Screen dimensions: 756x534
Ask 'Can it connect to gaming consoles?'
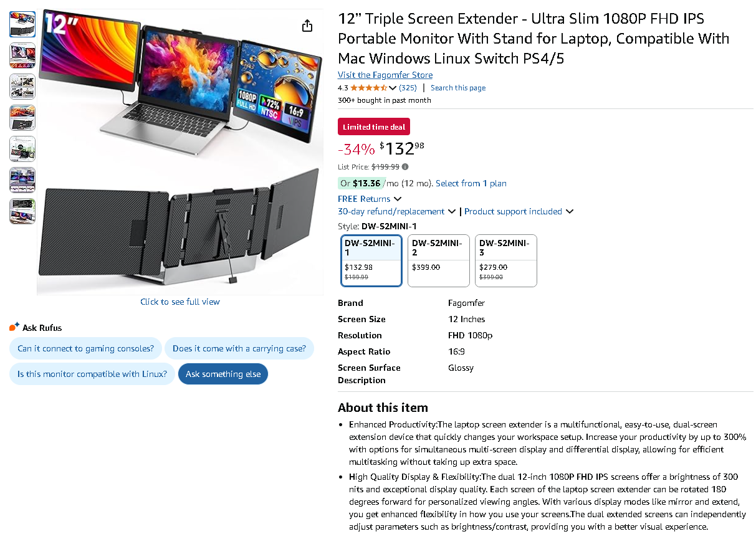[x=85, y=348]
